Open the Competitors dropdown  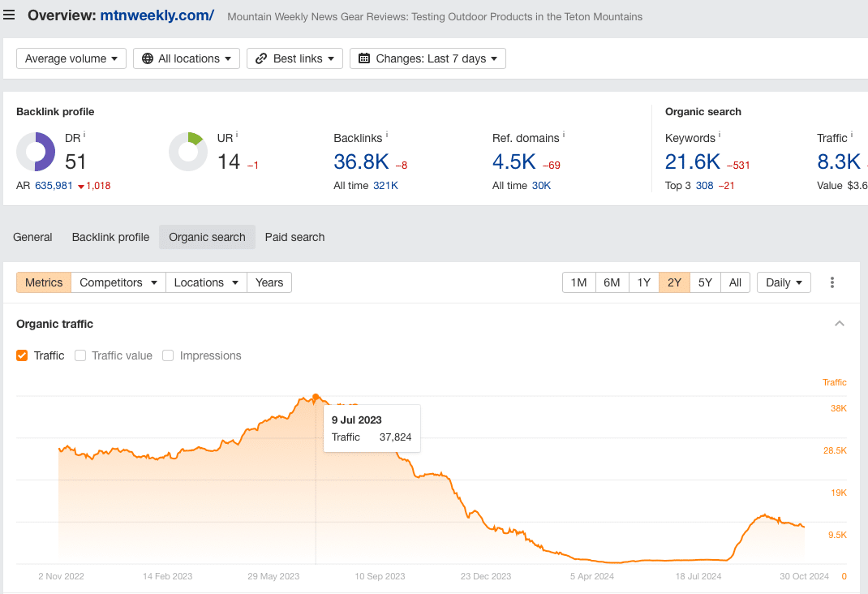118,282
